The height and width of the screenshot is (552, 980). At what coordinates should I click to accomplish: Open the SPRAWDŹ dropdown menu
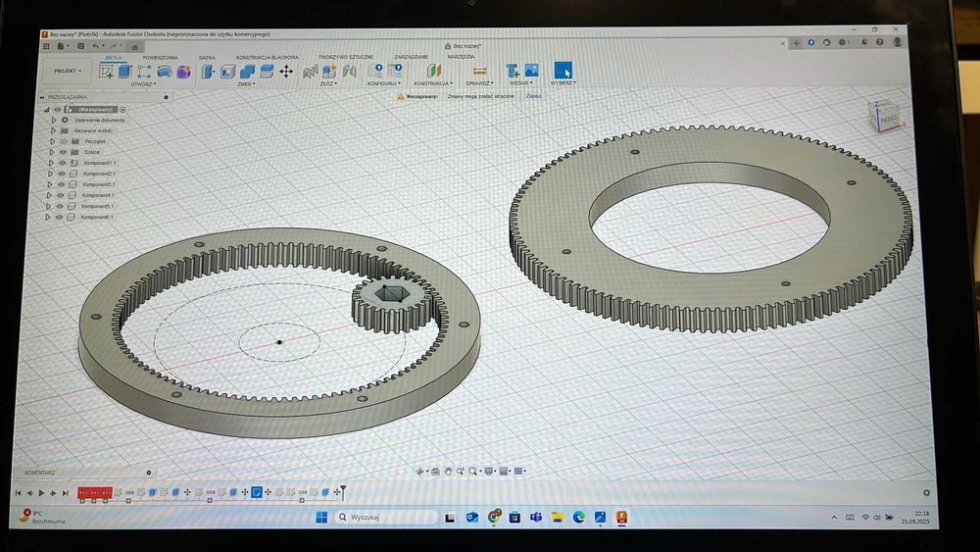point(479,83)
